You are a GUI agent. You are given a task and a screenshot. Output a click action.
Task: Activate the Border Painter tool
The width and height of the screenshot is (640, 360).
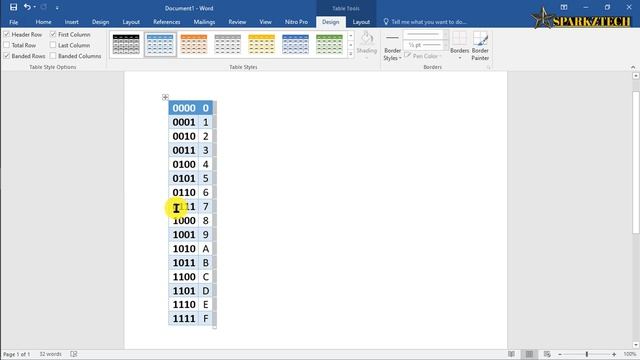pos(480,46)
